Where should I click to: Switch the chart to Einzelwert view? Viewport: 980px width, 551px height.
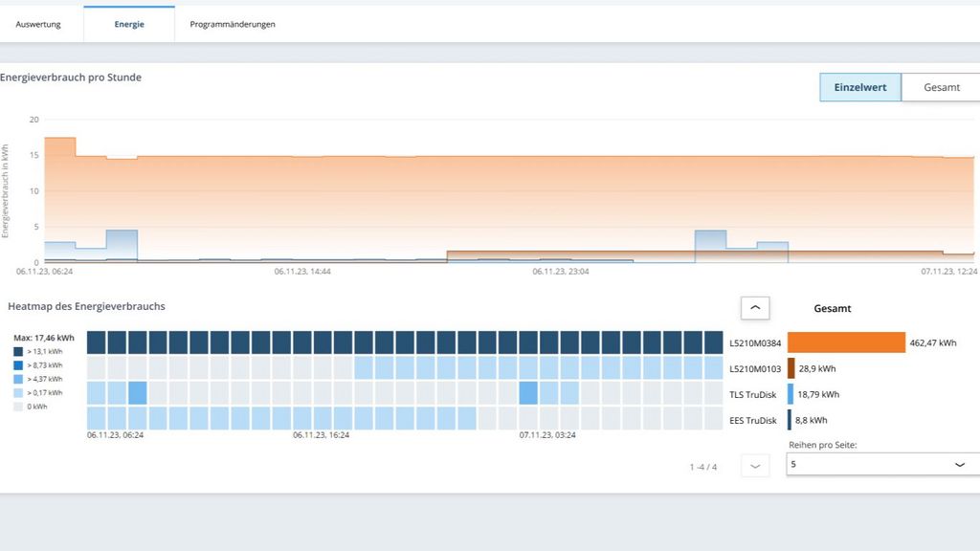point(859,87)
